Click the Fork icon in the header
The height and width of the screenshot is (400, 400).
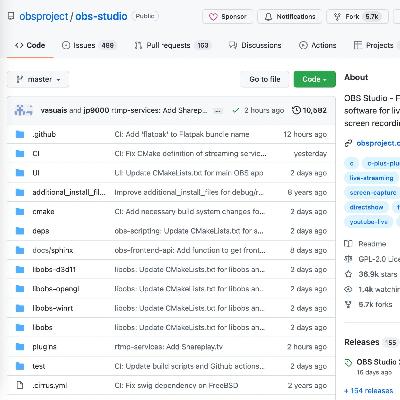pos(337,17)
